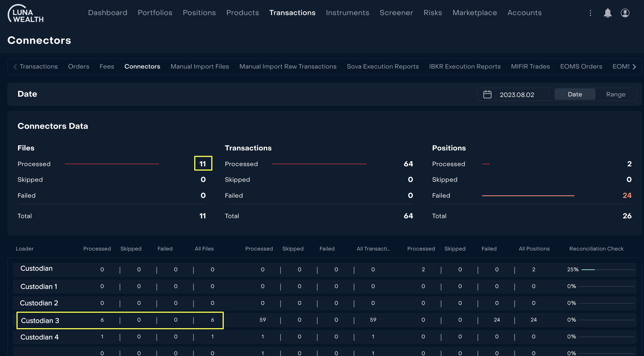Viewport: 644px width, 356px height.
Task: Click the 2023.08.02 date field
Action: click(517, 95)
